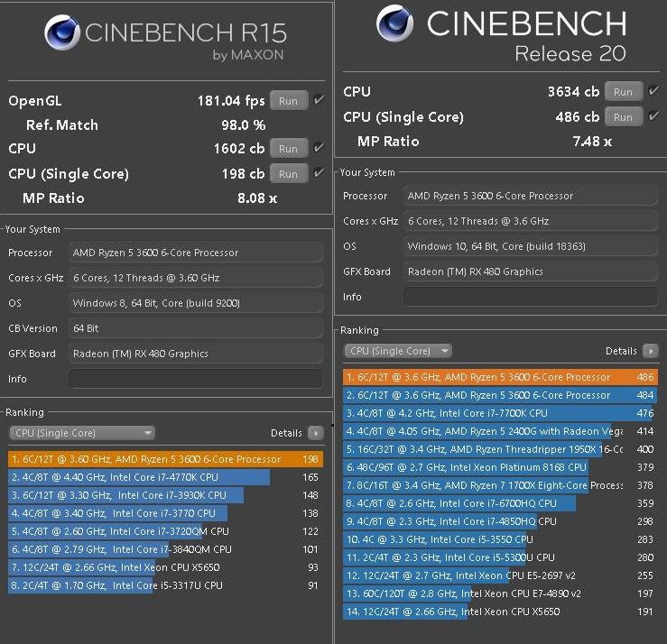Select R20 OS field Windows 10

tap(530, 246)
